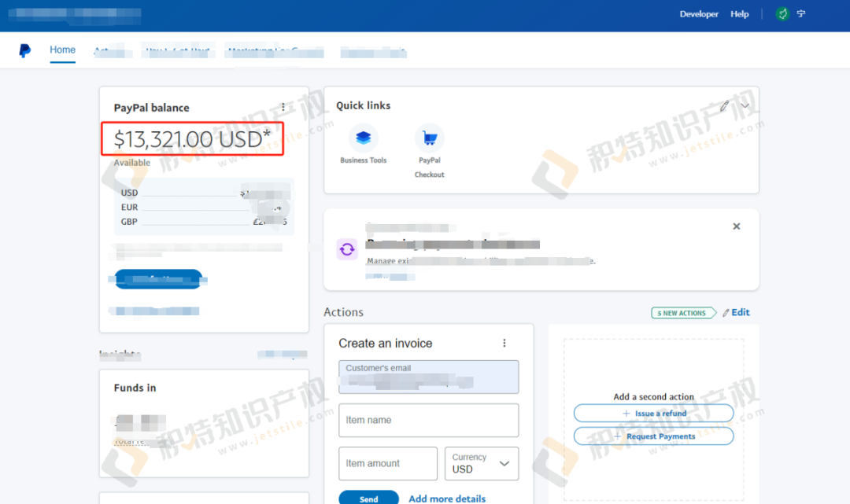
Task: Select the Home tab
Action: (63, 50)
